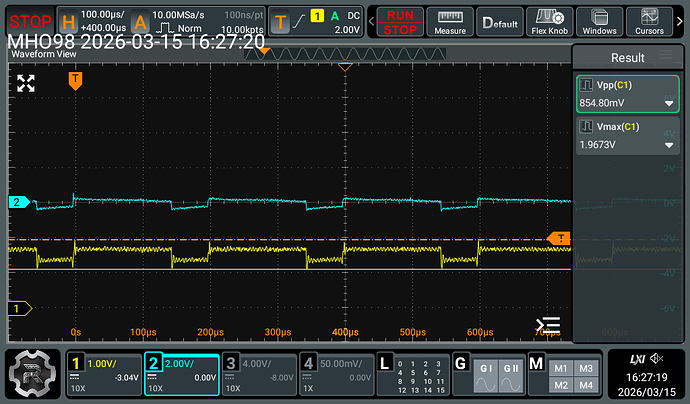Toggle channel 4 on or off
690x404 pixels.
pos(335,374)
